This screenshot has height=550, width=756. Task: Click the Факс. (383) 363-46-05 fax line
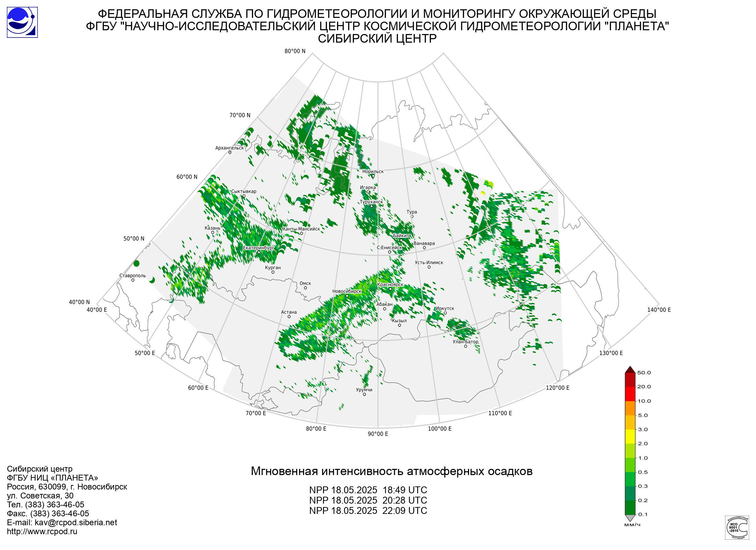pyautogui.click(x=48, y=514)
